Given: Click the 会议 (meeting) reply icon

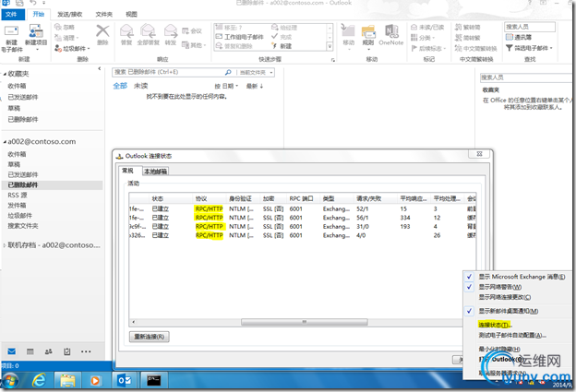Looking at the screenshot, I should [186, 31].
